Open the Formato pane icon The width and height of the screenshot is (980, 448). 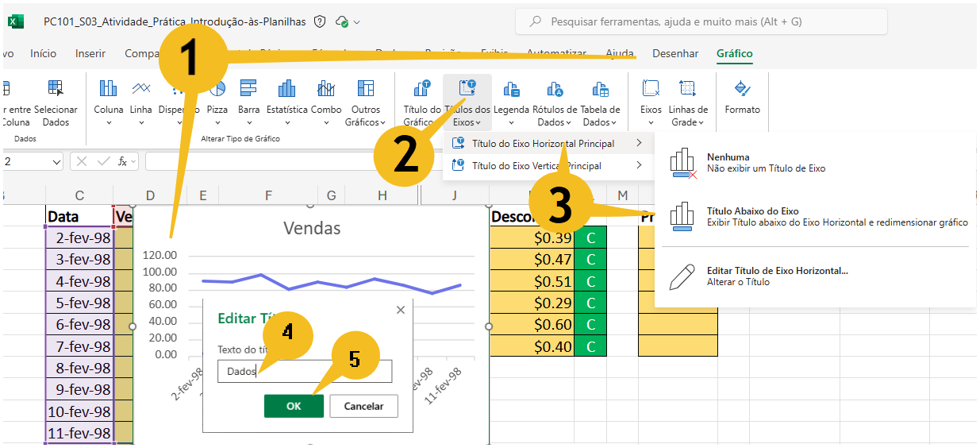coord(742,89)
